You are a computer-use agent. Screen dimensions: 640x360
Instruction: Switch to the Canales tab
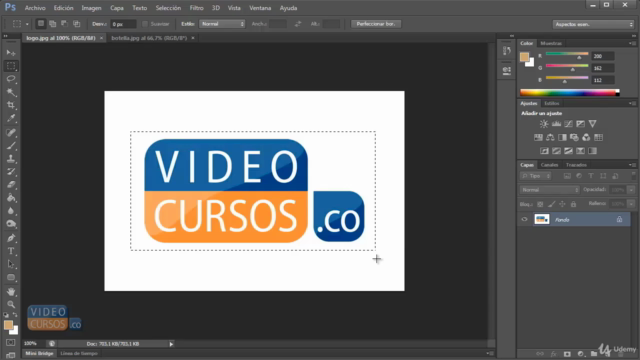[549, 165]
